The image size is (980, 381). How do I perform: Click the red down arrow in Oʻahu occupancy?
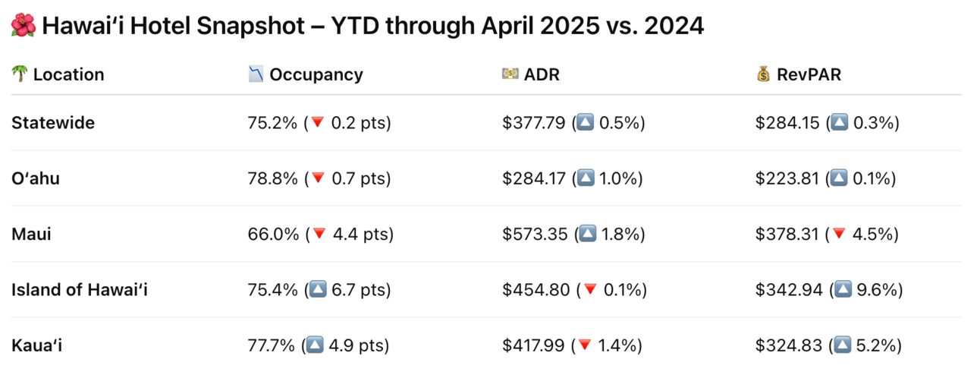318,179
